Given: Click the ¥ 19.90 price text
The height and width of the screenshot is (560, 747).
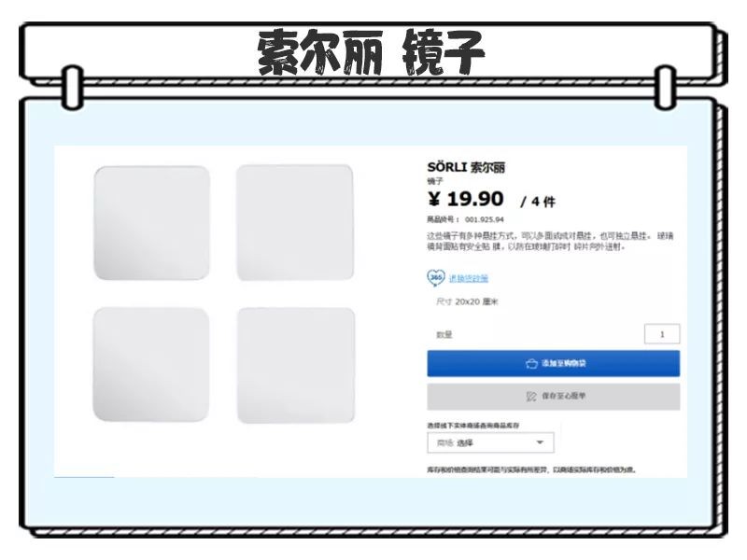Looking at the screenshot, I should click(465, 199).
